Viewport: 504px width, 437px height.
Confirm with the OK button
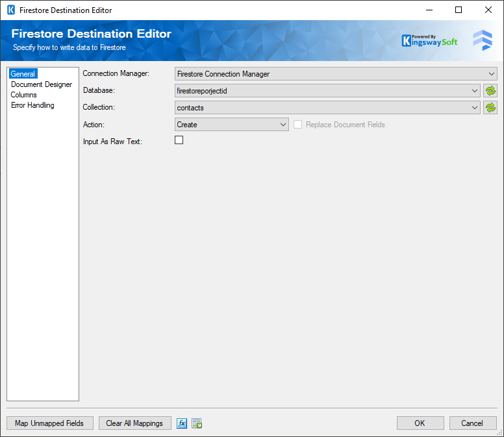(420, 423)
